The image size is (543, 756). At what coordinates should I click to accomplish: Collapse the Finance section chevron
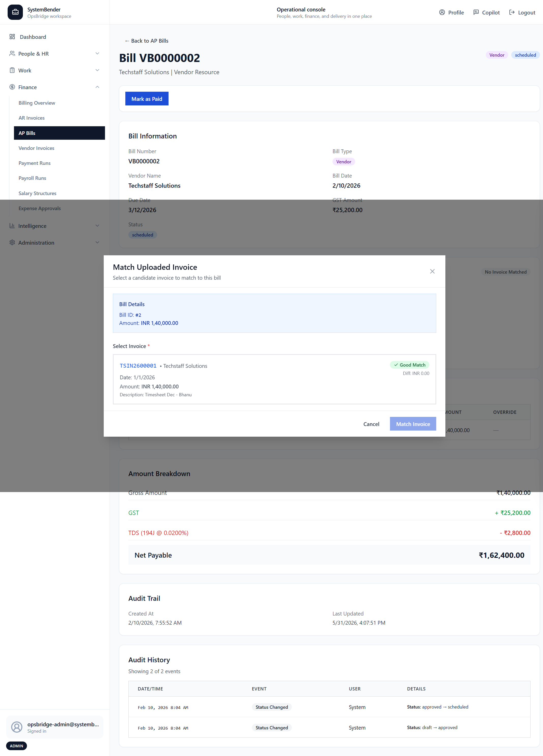pos(97,87)
